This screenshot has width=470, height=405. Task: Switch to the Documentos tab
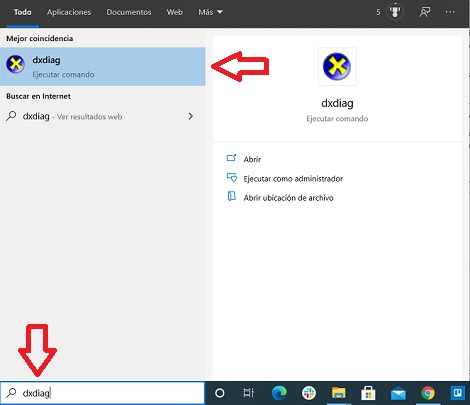(x=129, y=12)
